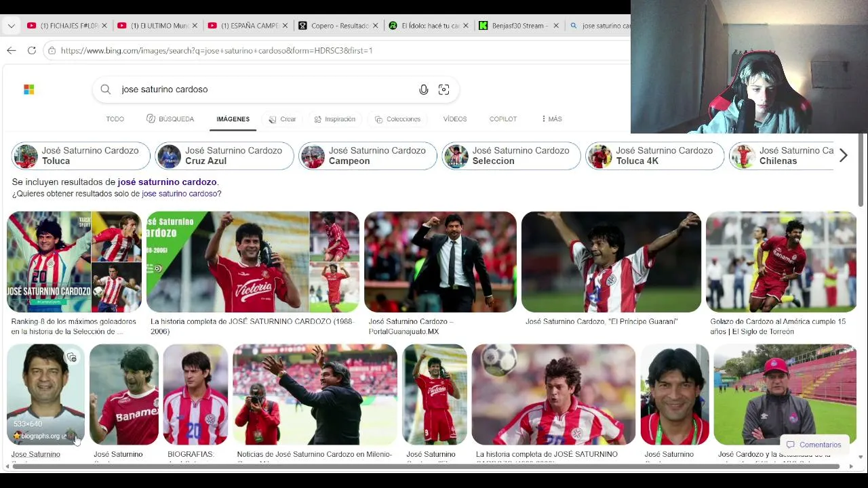Select the Campeon suggestion chip
Viewport: 868px width, 488px height.
(368, 156)
